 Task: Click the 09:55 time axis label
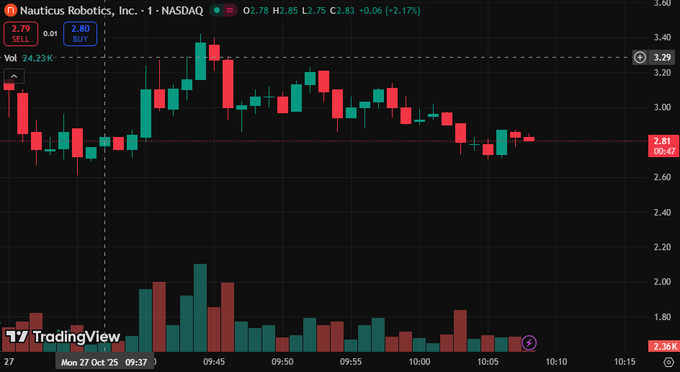click(351, 362)
